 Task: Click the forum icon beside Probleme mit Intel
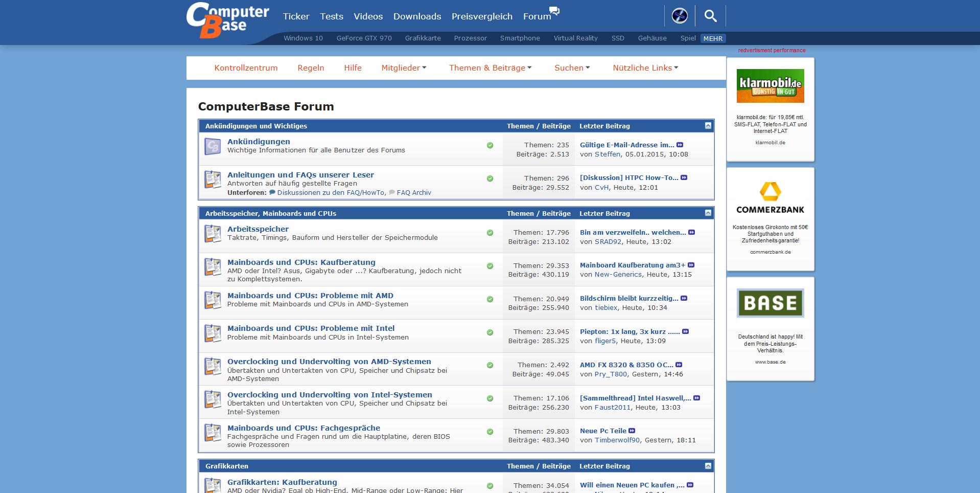[x=213, y=333]
